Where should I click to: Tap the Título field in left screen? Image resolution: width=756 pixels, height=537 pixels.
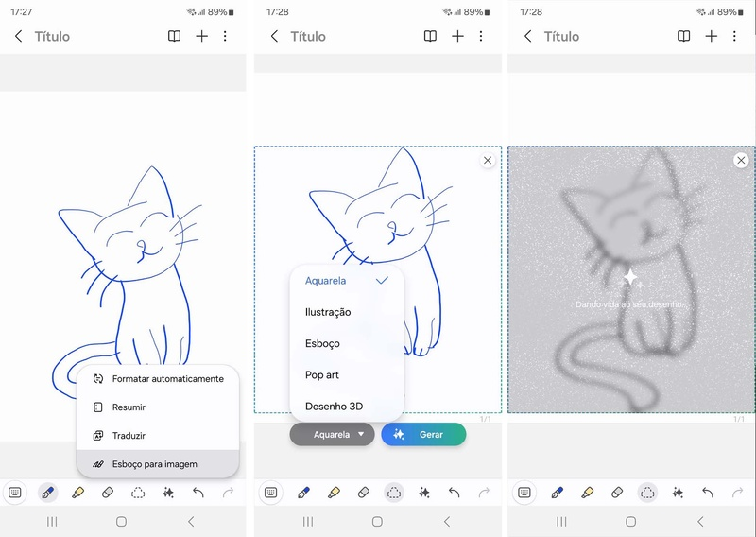coord(52,37)
